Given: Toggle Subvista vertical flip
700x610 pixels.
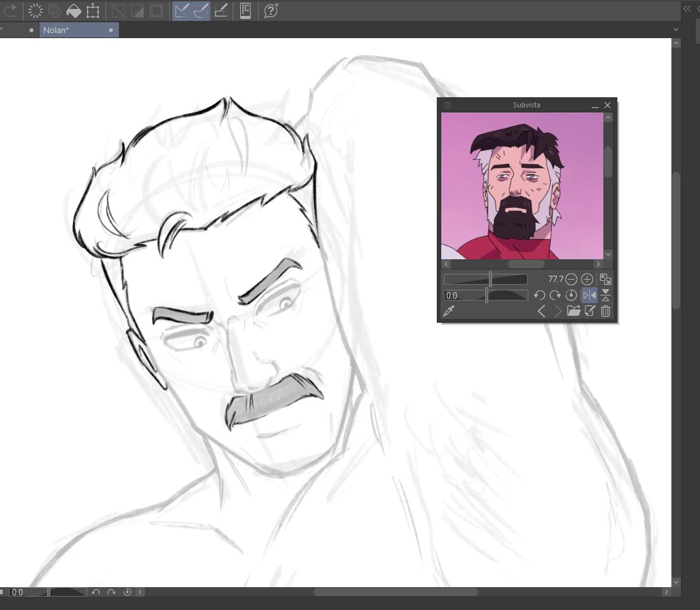Looking at the screenshot, I should tap(605, 295).
